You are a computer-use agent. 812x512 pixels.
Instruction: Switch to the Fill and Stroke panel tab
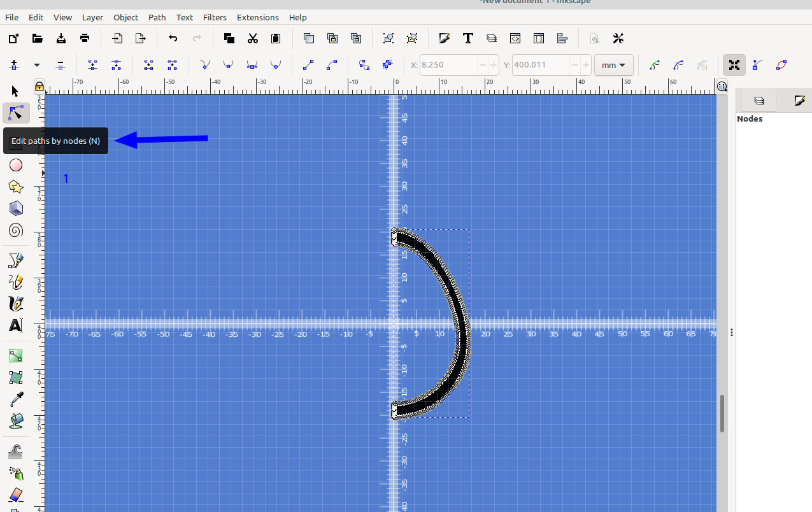pyautogui.click(x=799, y=101)
